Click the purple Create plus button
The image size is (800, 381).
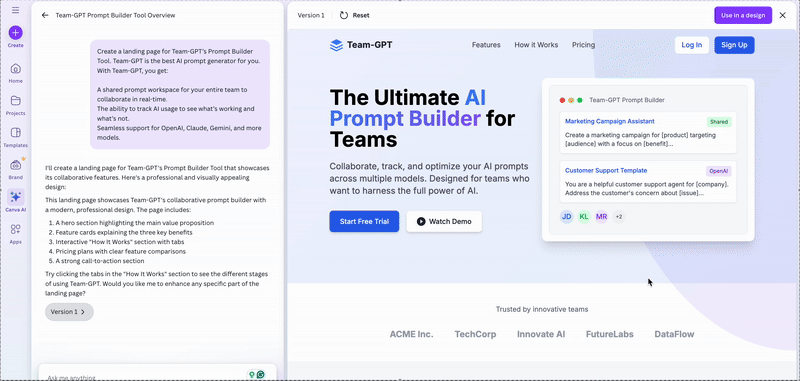coord(15,33)
